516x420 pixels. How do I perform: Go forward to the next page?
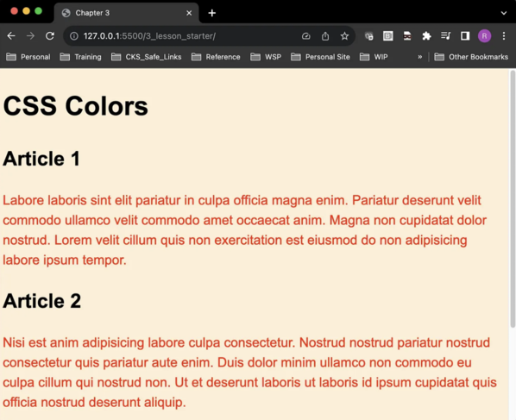30,36
